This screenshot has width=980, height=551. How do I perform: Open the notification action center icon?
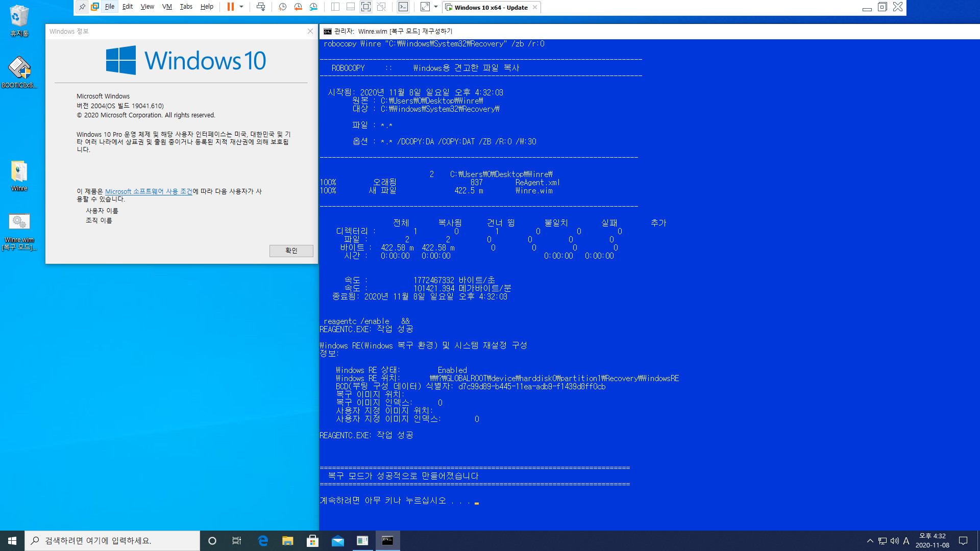pyautogui.click(x=963, y=541)
